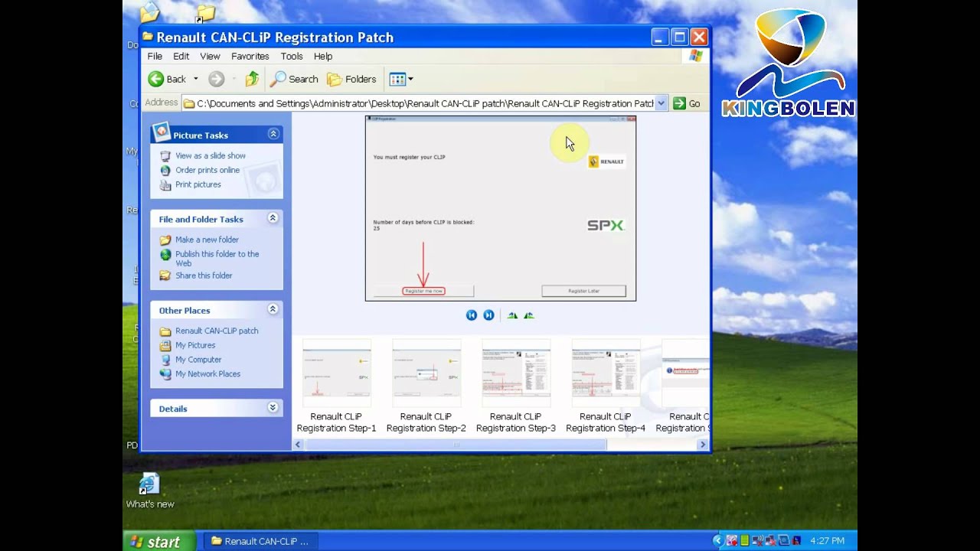Go up one folder level
Viewport: 980px width, 551px height.
point(252,79)
